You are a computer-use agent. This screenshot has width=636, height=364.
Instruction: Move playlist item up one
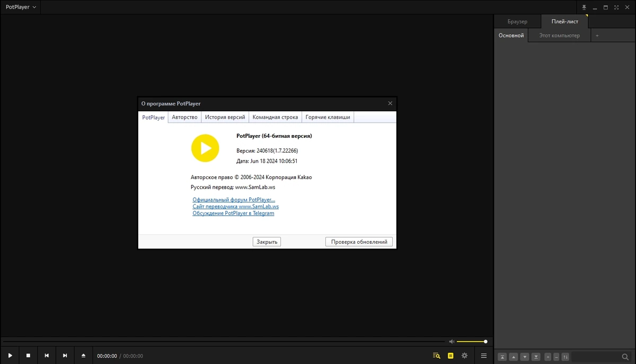(514, 357)
